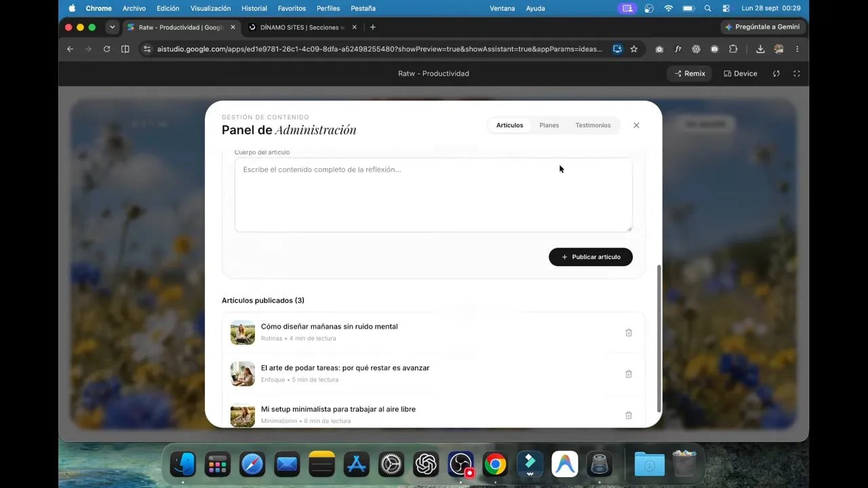Reload the Chrome page

[106, 49]
